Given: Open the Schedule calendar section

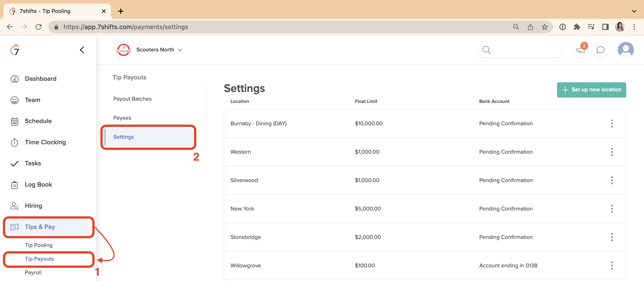Looking at the screenshot, I should coord(38,121).
